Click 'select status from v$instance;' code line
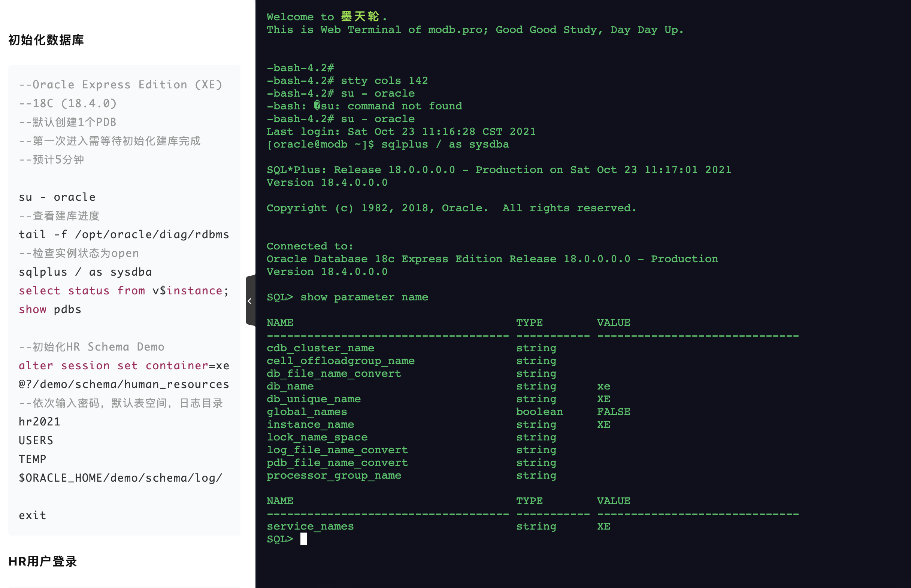 click(x=123, y=291)
